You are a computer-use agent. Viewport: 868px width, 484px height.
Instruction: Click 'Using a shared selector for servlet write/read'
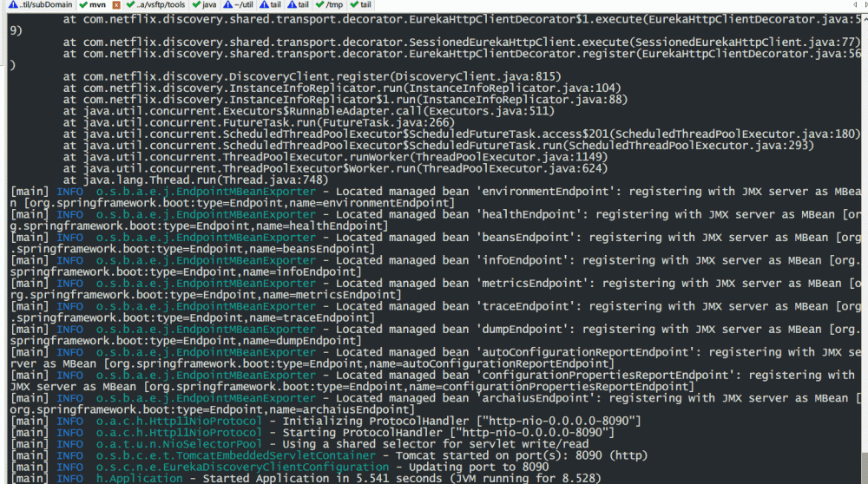(435, 444)
